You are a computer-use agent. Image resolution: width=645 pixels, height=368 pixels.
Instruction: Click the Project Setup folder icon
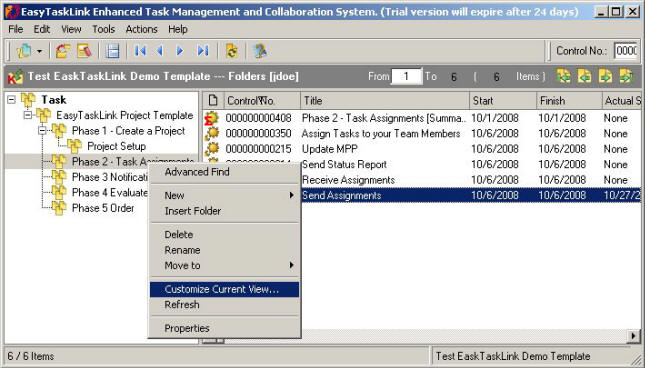tap(74, 146)
